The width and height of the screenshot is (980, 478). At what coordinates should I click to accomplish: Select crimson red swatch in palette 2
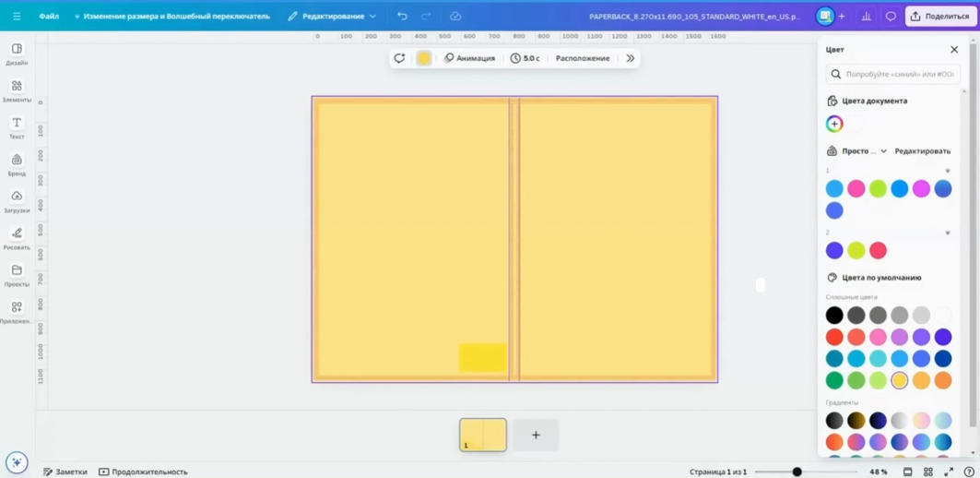pos(878,250)
